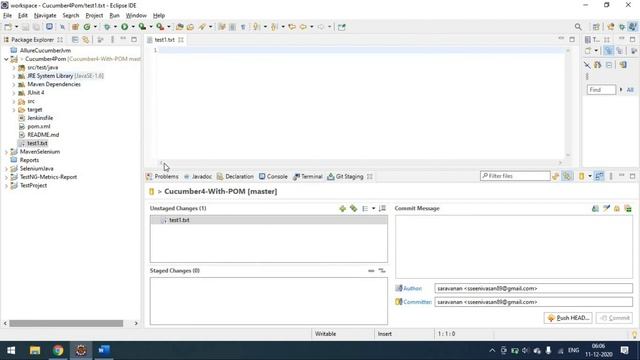The image size is (640, 360).
Task: Click the Commit button
Action: [x=615, y=318]
